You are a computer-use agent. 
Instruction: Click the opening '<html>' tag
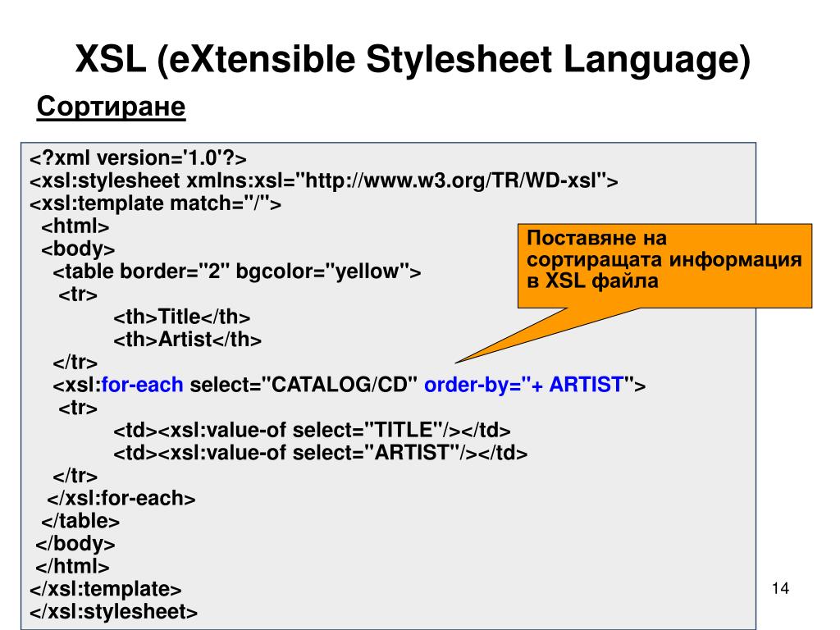pyautogui.click(x=75, y=226)
